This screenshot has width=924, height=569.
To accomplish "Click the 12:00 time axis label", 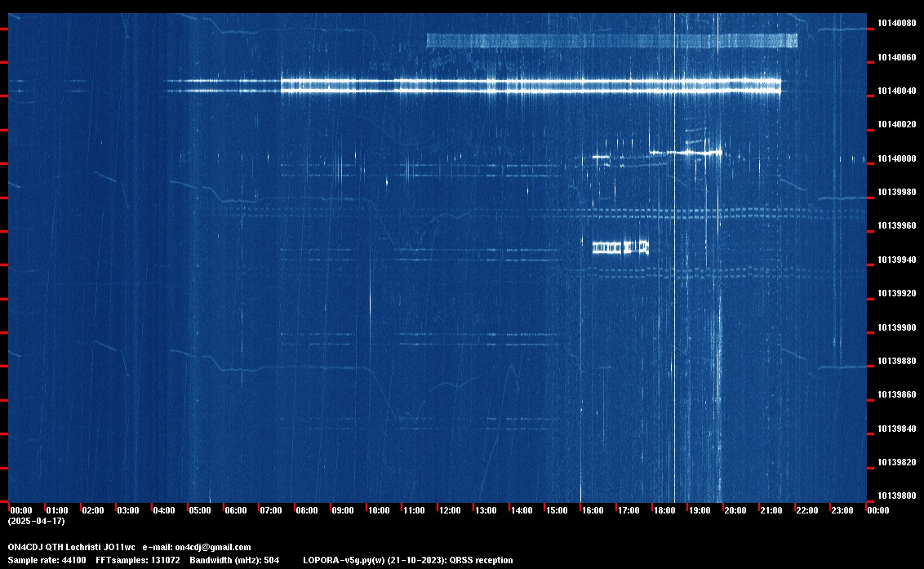I will (450, 510).
